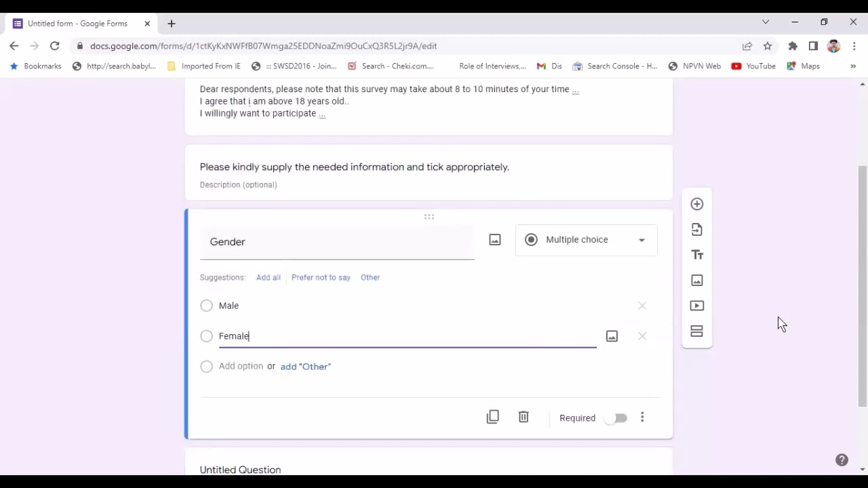868x488 pixels.
Task: Add a new question with the plus icon
Action: (x=697, y=204)
